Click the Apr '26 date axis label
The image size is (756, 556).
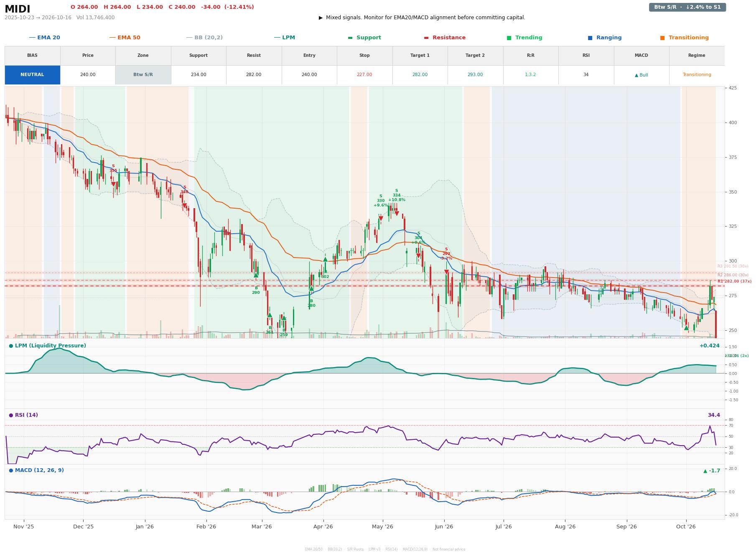click(x=323, y=526)
